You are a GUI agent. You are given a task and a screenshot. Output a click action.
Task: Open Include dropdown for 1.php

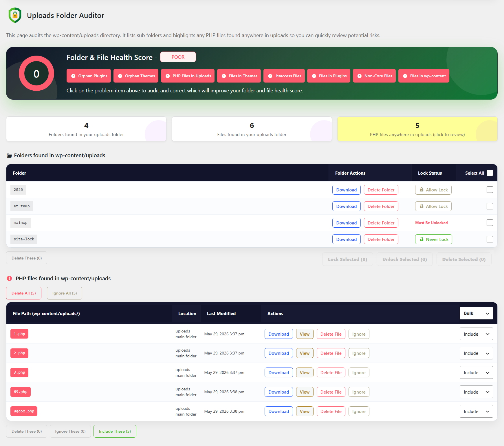(x=476, y=334)
